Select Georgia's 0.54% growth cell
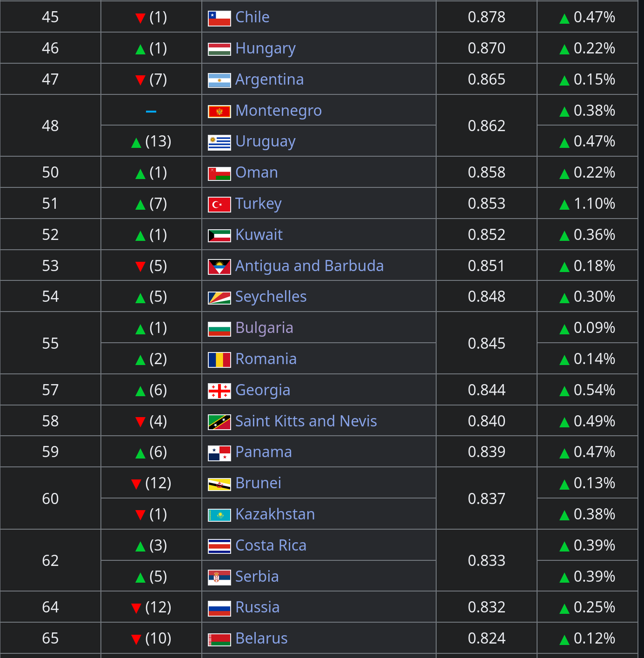 [587, 390]
